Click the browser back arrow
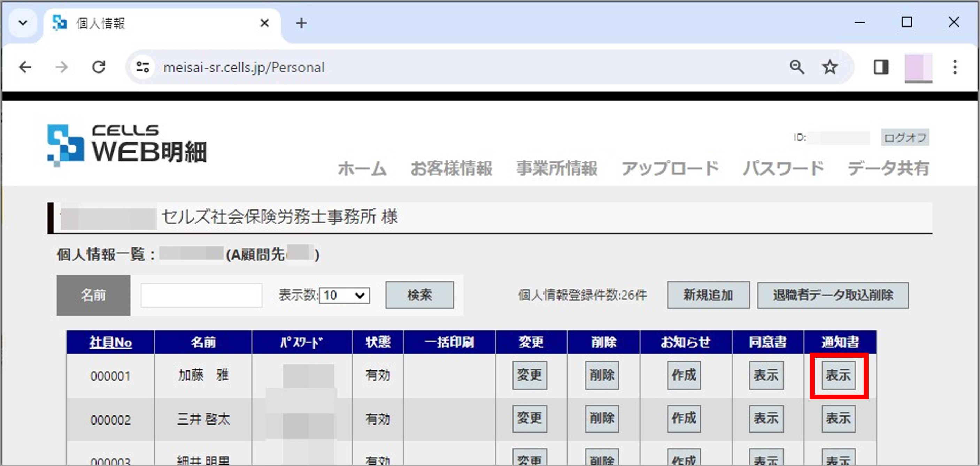Viewport: 980px width, 466px height. coord(25,67)
